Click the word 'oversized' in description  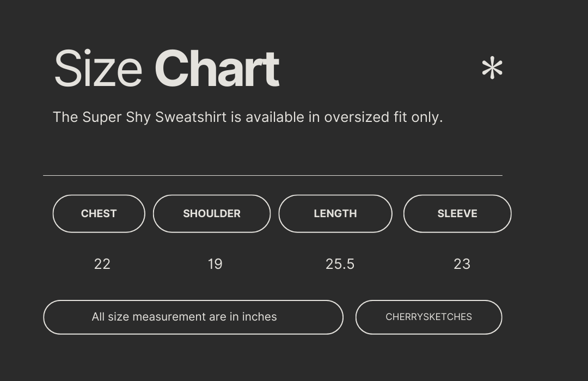357,118
